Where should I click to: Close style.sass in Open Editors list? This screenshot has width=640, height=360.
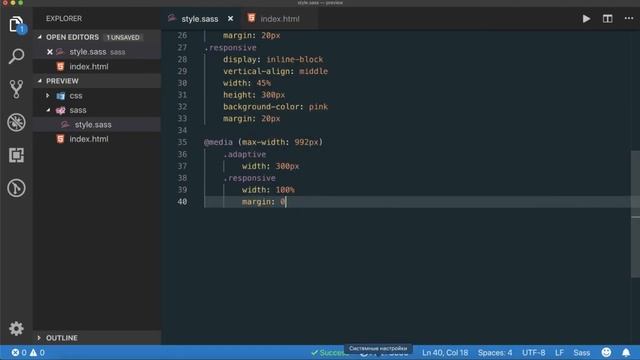point(50,52)
